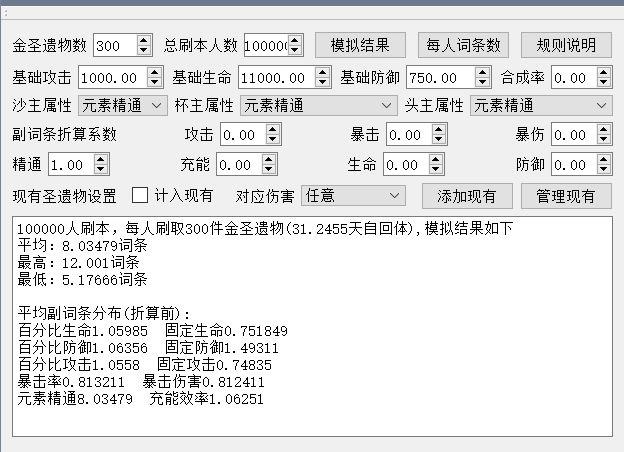Decrease 基础生命 value with down arrow

(322, 82)
